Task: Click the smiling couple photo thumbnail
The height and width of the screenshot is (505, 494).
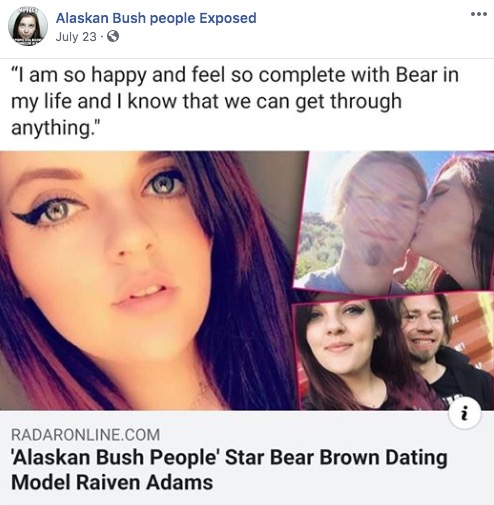Action: (393, 352)
